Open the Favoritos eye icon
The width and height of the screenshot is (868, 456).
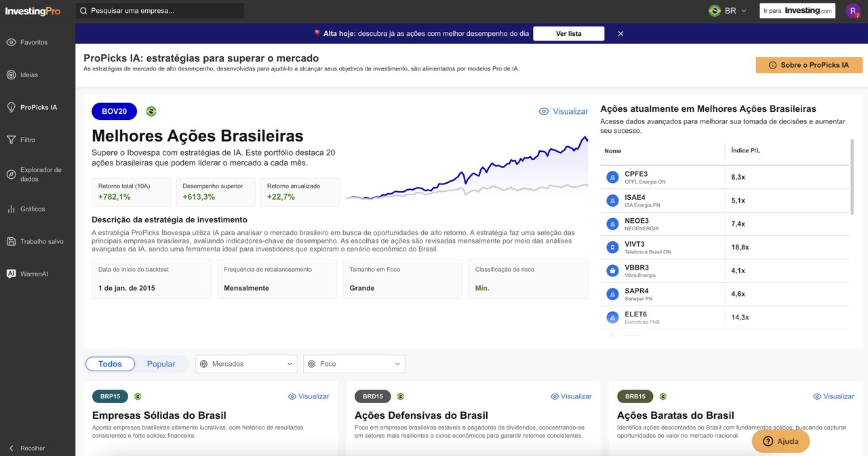(x=11, y=42)
